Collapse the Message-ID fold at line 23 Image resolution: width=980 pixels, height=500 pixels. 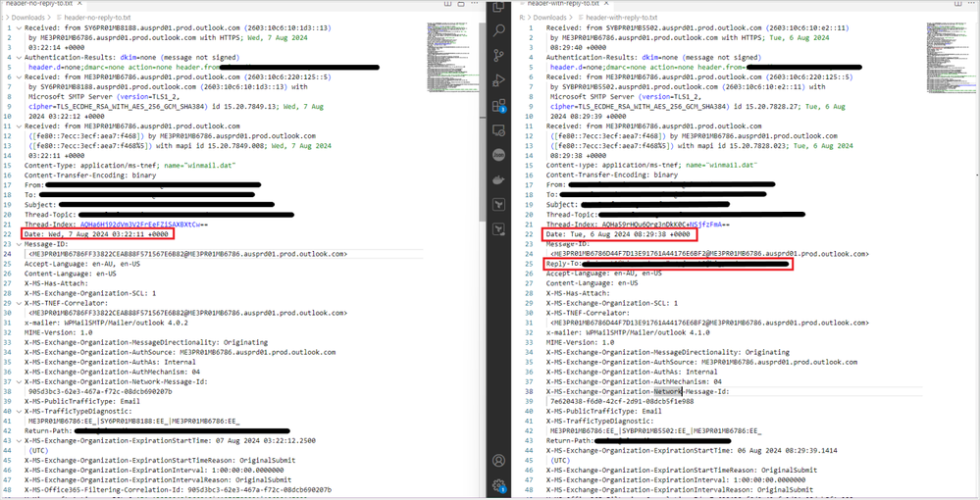click(x=19, y=244)
